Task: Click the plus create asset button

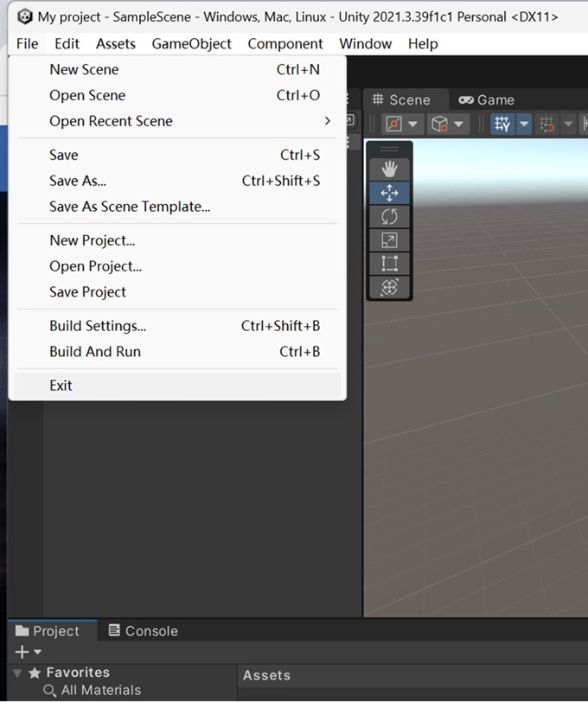Action: (x=22, y=652)
